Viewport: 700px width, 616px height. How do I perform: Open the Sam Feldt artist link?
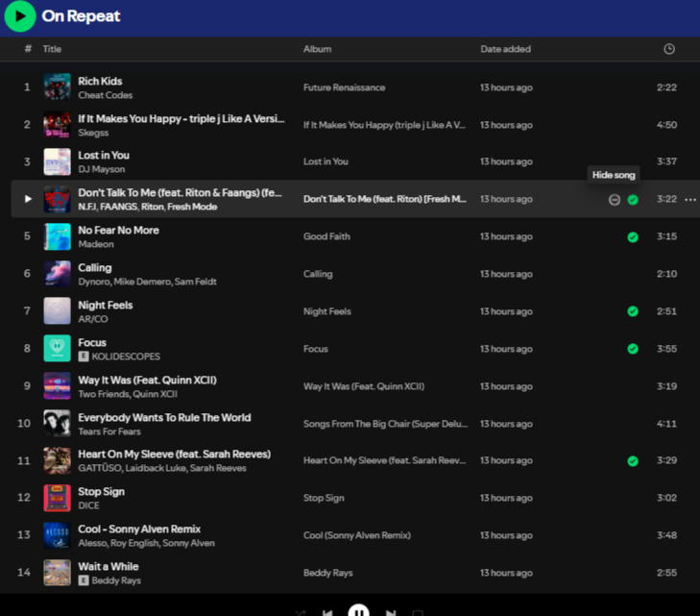[x=196, y=282]
